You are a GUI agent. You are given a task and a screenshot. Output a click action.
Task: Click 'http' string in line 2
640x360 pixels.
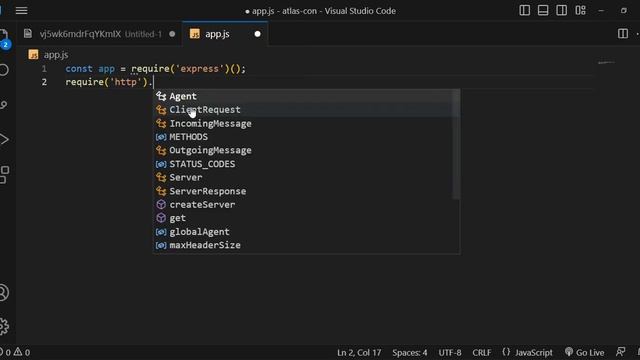tap(125, 82)
